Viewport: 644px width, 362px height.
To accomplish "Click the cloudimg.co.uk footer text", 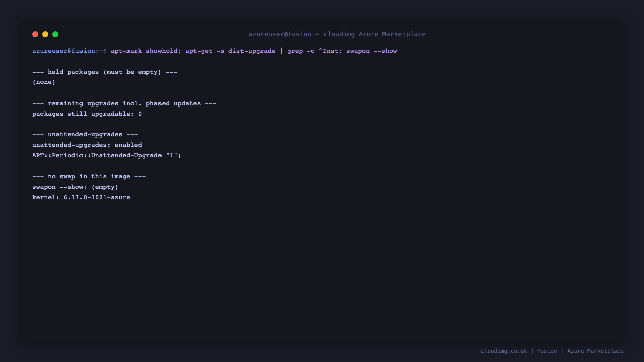I will [504, 351].
